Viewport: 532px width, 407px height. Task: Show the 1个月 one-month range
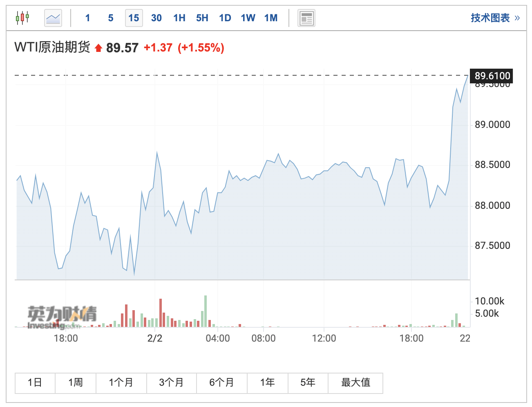coord(121,383)
